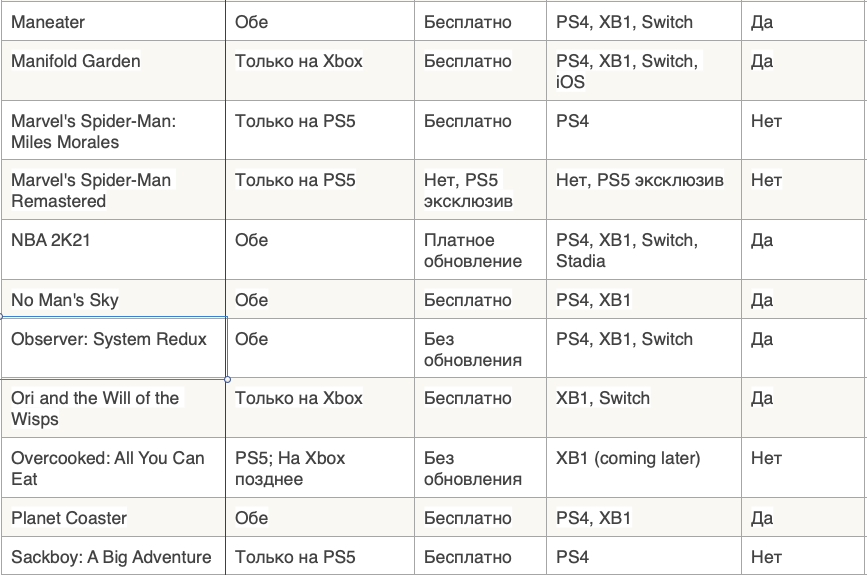Click the Overcooked: All You Can Eat cell

(x=107, y=468)
